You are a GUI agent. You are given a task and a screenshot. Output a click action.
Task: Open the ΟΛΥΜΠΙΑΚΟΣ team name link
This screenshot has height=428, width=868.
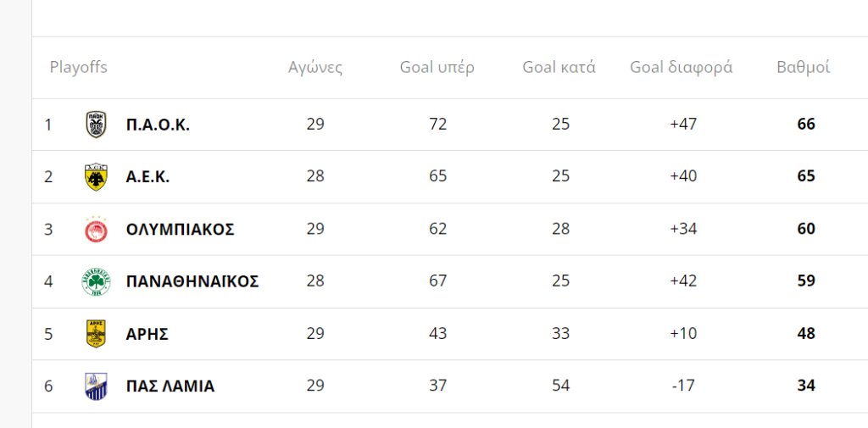pyautogui.click(x=180, y=230)
